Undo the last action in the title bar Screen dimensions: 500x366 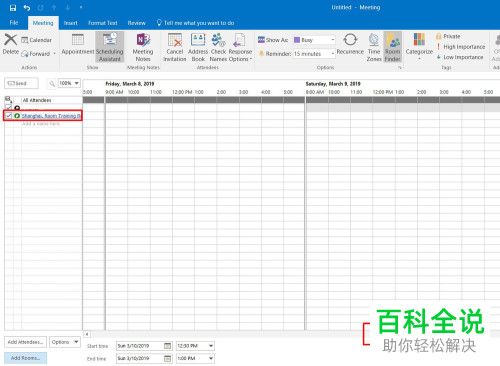pos(27,8)
